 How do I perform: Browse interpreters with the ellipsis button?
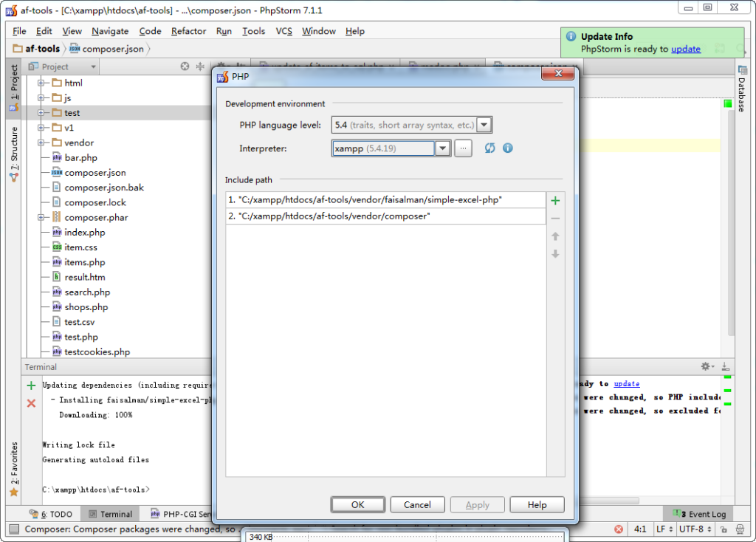tap(463, 148)
